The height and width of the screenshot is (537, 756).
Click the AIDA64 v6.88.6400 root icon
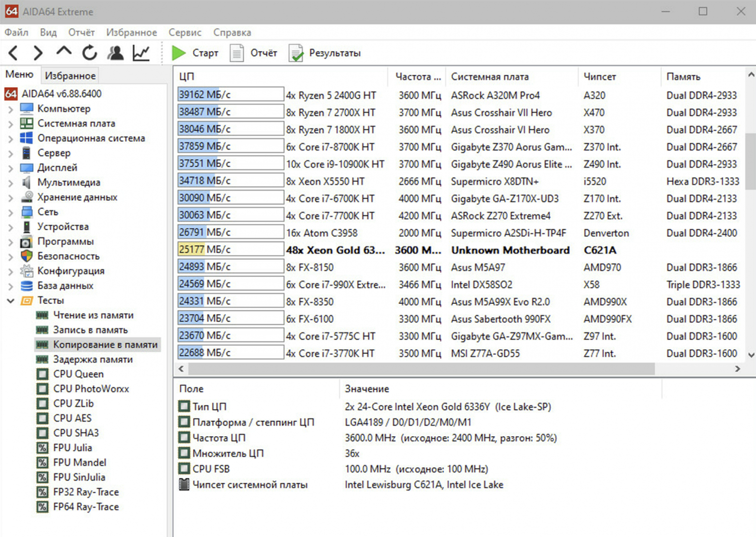click(11, 94)
